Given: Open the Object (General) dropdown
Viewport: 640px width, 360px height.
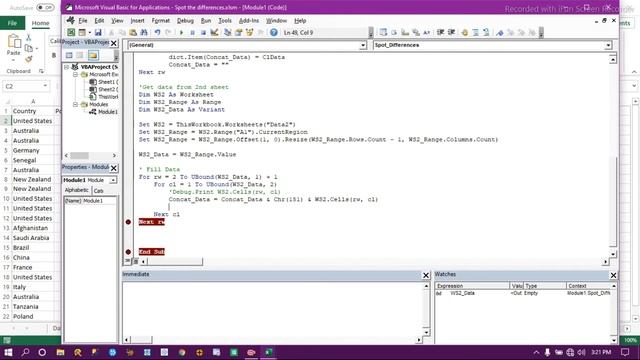Looking at the screenshot, I should pyautogui.click(x=363, y=45).
